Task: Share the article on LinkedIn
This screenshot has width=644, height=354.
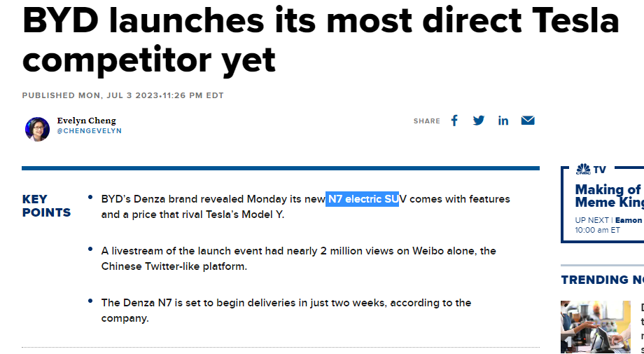Action: click(x=503, y=121)
